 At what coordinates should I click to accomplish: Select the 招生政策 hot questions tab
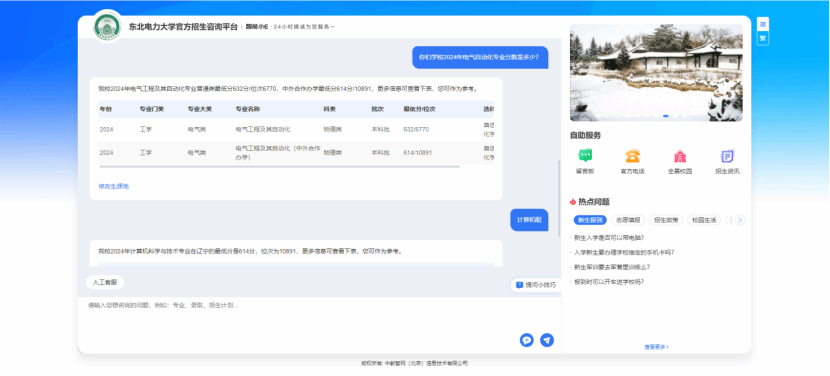[666, 220]
